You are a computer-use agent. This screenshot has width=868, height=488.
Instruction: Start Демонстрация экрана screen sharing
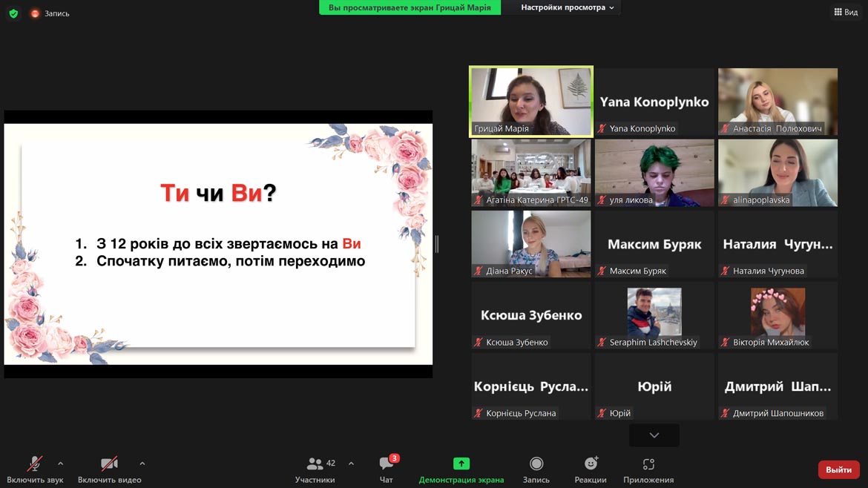[461, 469]
